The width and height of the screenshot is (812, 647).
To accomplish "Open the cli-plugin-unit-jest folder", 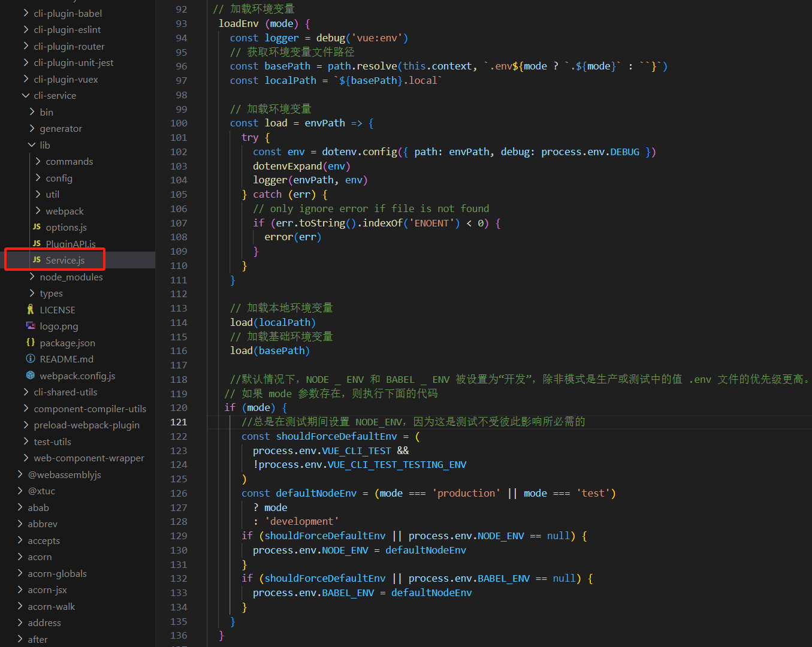I will pyautogui.click(x=74, y=62).
